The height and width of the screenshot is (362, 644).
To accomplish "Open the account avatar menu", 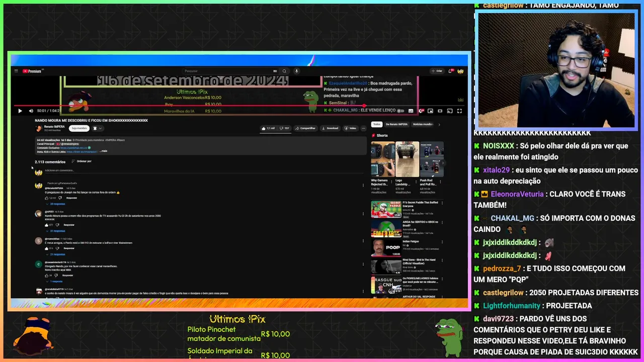I will [460, 71].
